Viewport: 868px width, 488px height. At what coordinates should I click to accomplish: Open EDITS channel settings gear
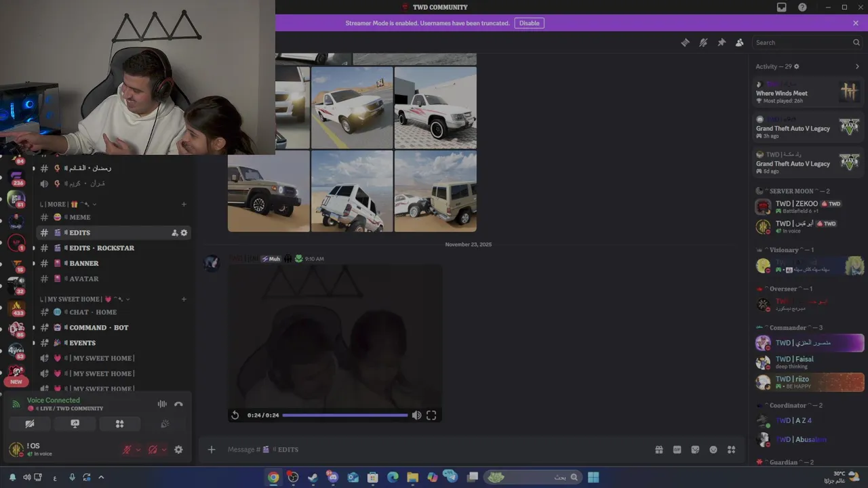click(x=184, y=232)
